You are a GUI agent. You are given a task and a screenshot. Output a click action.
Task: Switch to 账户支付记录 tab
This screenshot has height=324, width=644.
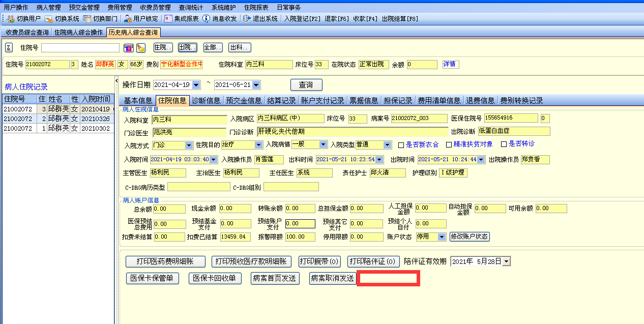323,101
